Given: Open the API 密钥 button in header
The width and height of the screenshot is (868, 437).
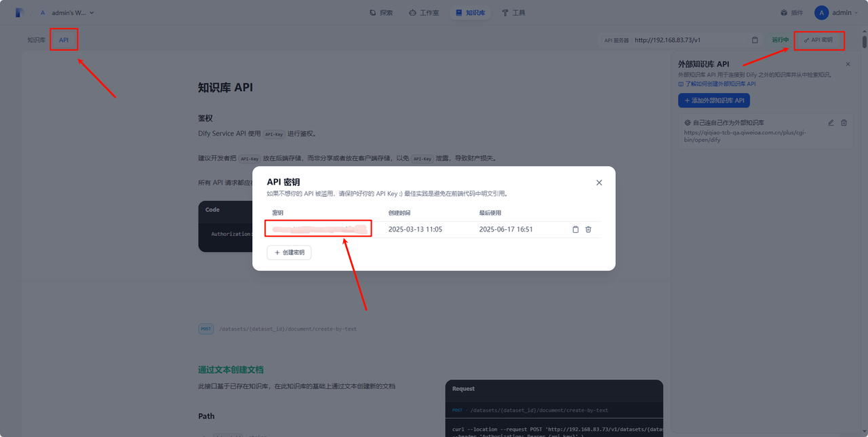Looking at the screenshot, I should point(819,40).
